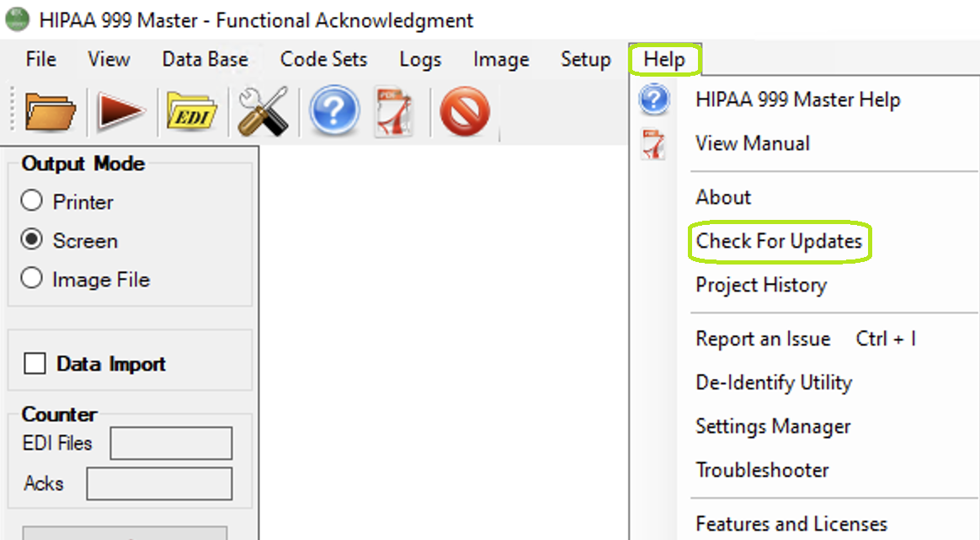Viewport: 980px width, 540px height.
Task: Close the Help menu
Action: (664, 60)
